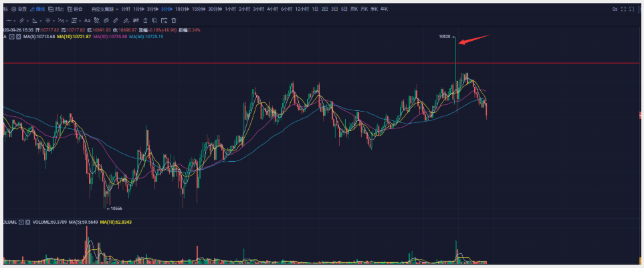Click the 0s refresh interval indicator
This screenshot has height=268, width=644.
[x=615, y=9]
